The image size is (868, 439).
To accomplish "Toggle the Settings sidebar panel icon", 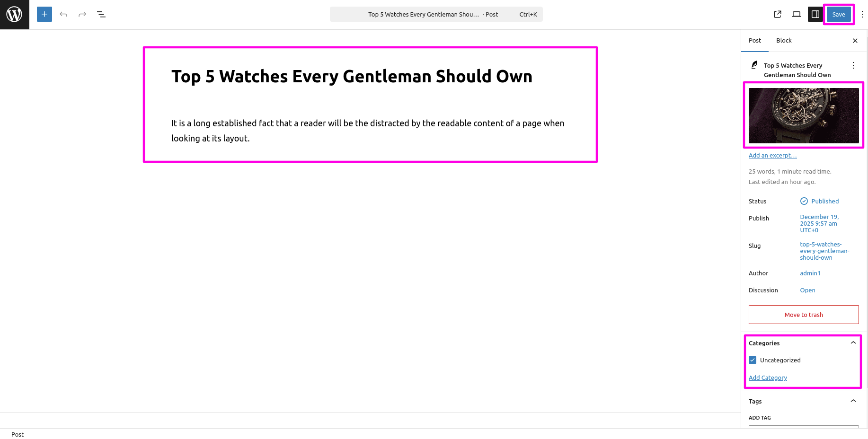I will tap(815, 14).
